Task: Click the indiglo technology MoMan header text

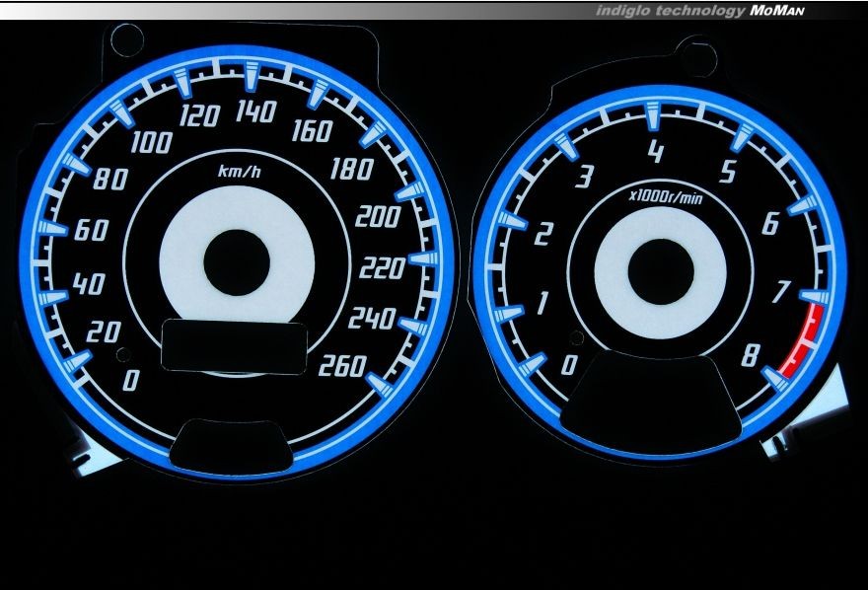Action: coord(700,11)
